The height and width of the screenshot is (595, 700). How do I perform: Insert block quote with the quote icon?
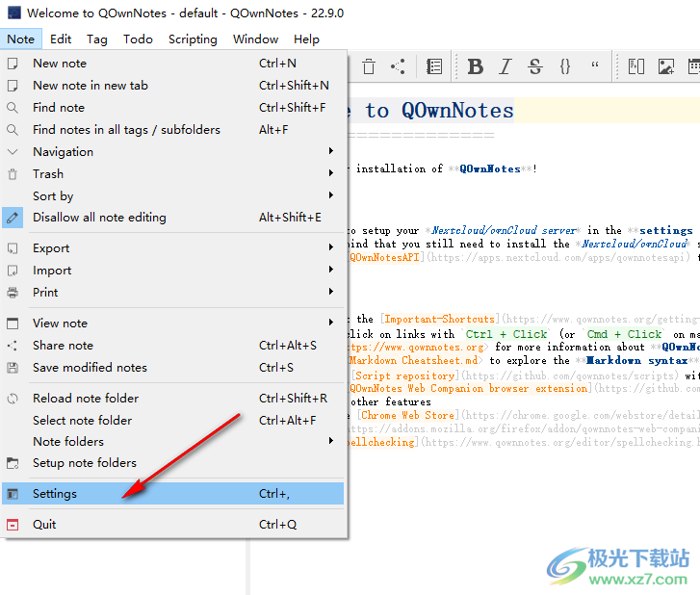click(x=595, y=65)
